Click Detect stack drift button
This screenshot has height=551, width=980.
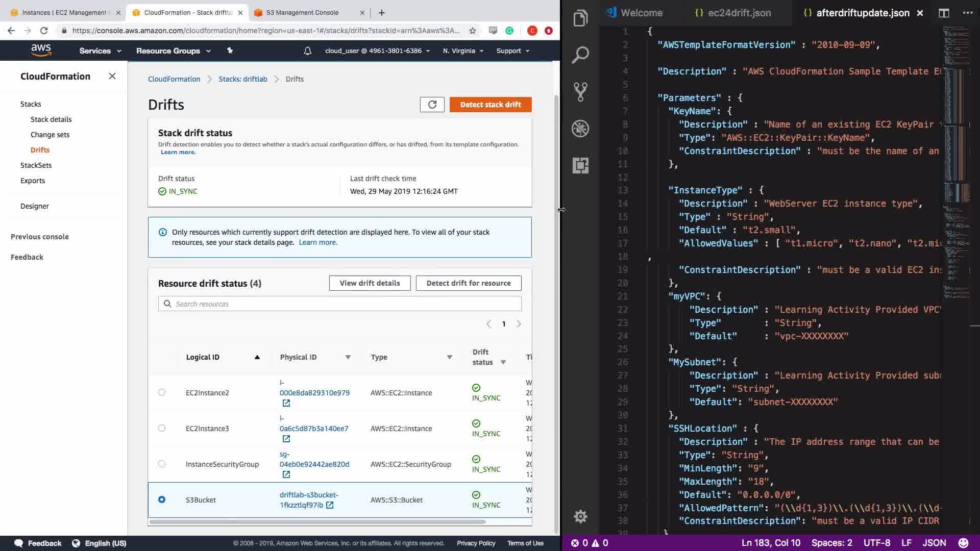tap(490, 105)
